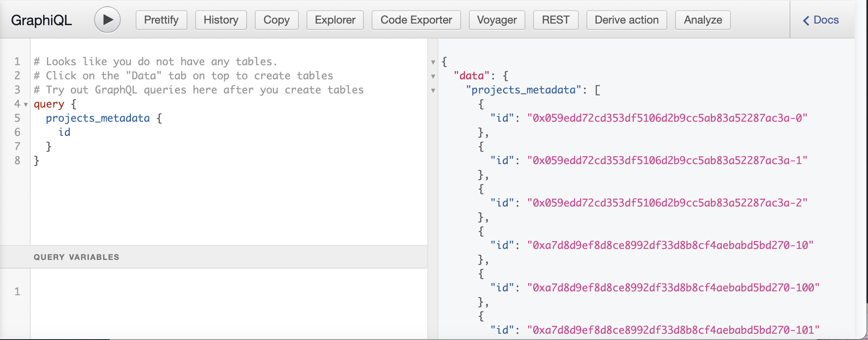Collapse the root object in the result pane
868x340 pixels.
[433, 62]
